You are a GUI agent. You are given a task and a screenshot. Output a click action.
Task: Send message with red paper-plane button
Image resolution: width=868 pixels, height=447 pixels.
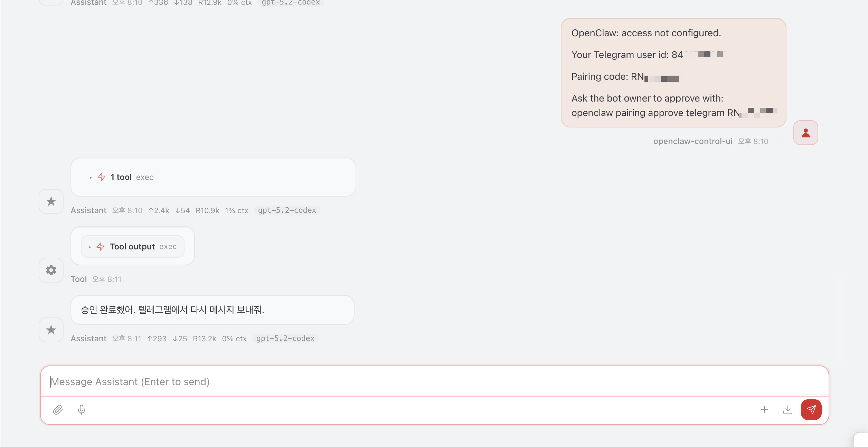(x=811, y=410)
